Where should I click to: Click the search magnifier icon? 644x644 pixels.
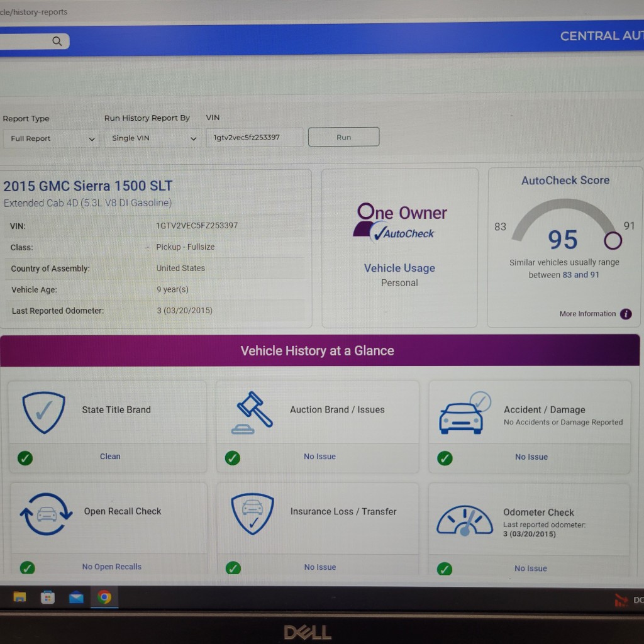tap(57, 41)
